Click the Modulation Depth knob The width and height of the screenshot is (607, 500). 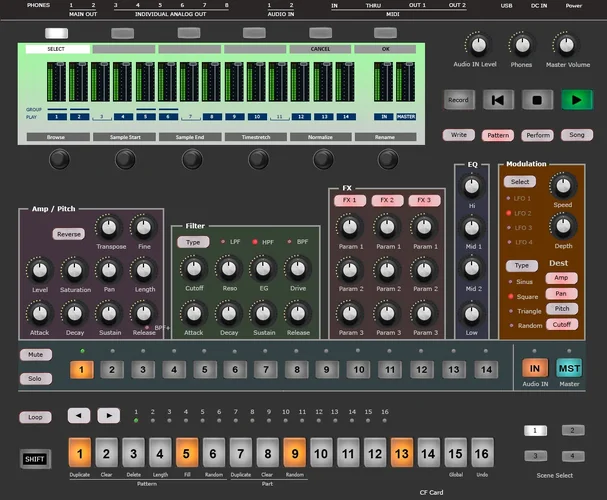[x=563, y=226]
